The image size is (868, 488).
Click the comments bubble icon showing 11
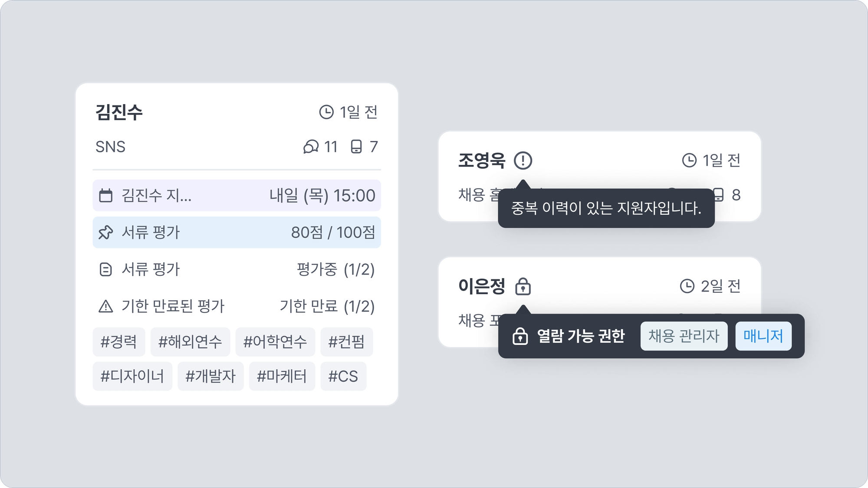click(311, 147)
